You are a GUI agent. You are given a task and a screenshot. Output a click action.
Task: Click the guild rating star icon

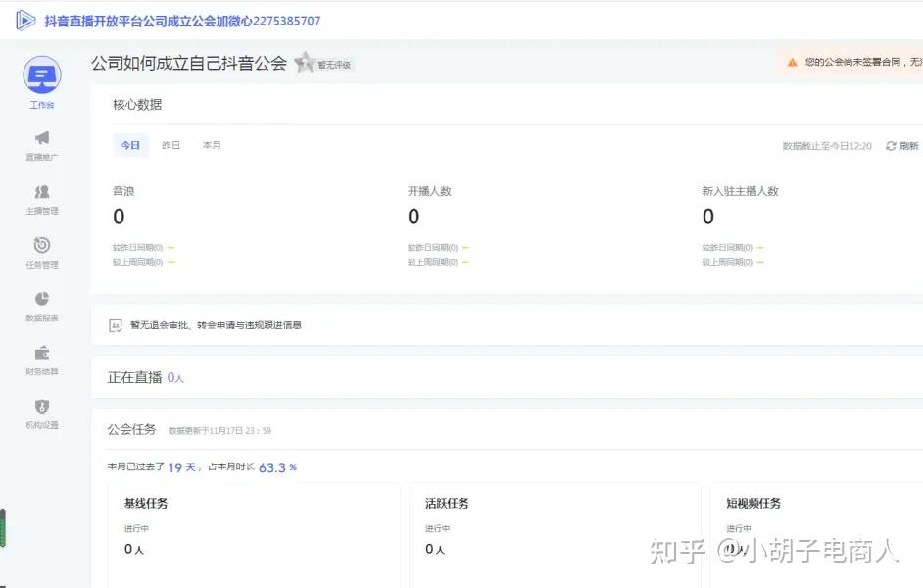point(305,62)
